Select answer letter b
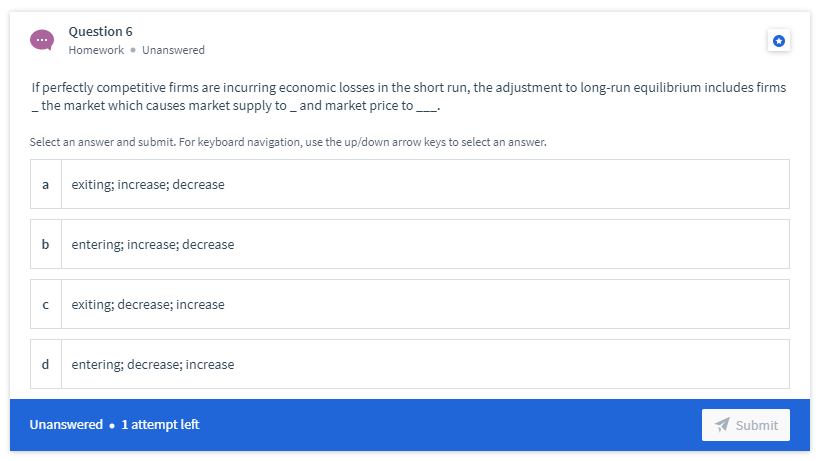This screenshot has width=830, height=461. tap(46, 244)
